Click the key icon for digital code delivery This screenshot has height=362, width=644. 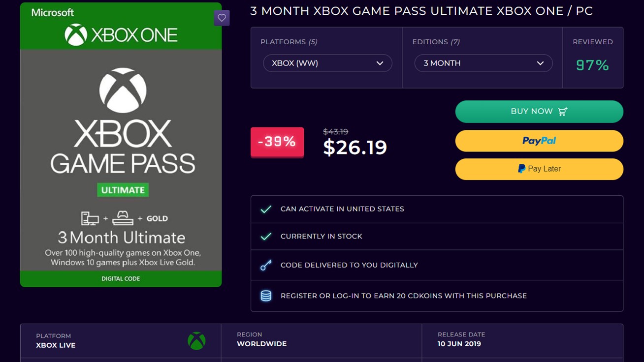click(266, 265)
